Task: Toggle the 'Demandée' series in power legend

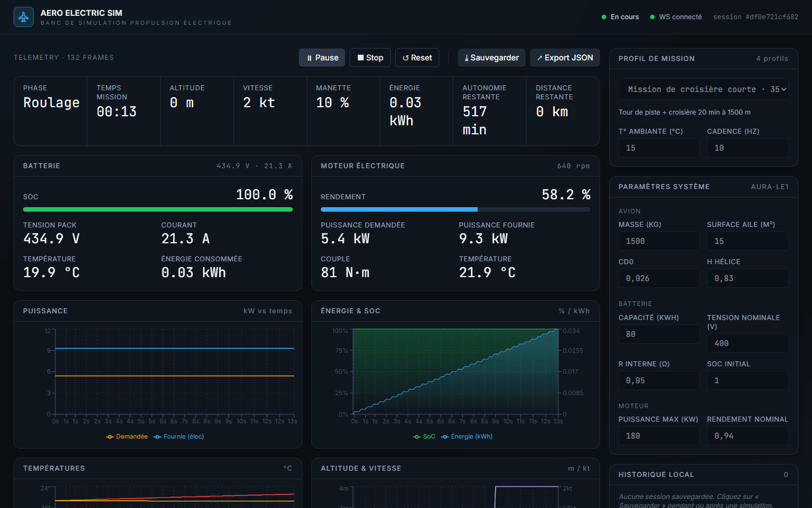Action: 127,436
